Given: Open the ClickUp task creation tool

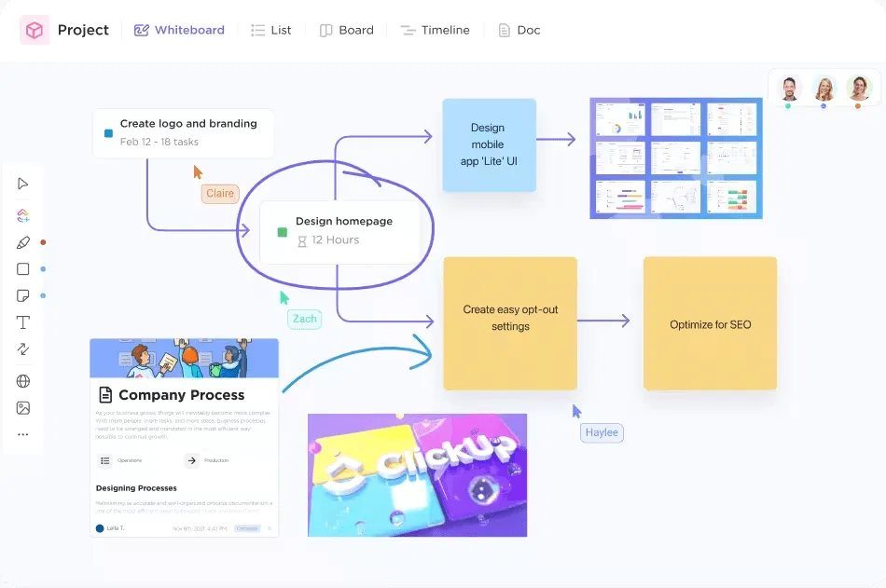Looking at the screenshot, I should (x=22, y=215).
